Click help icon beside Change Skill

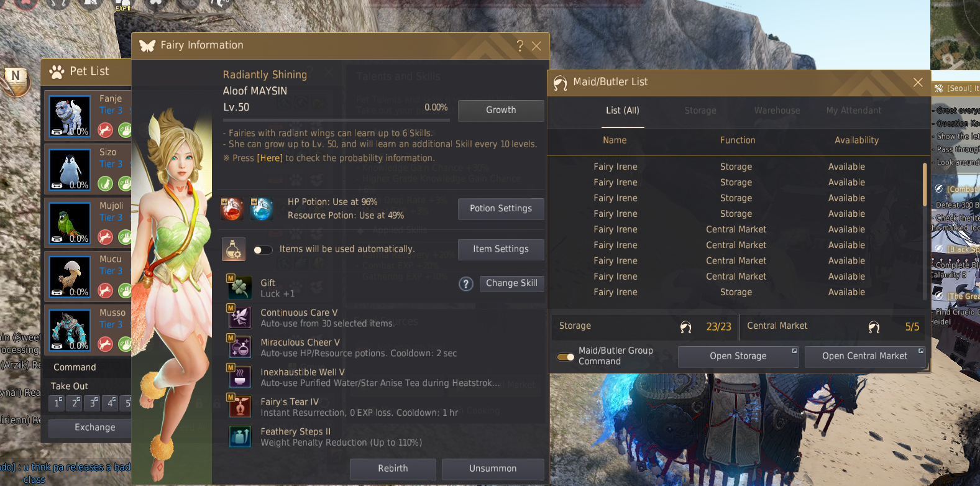[466, 284]
